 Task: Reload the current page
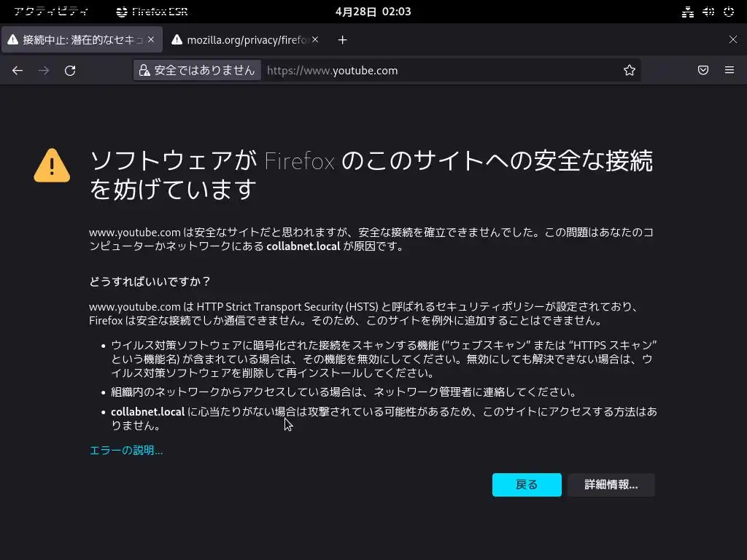click(x=70, y=71)
